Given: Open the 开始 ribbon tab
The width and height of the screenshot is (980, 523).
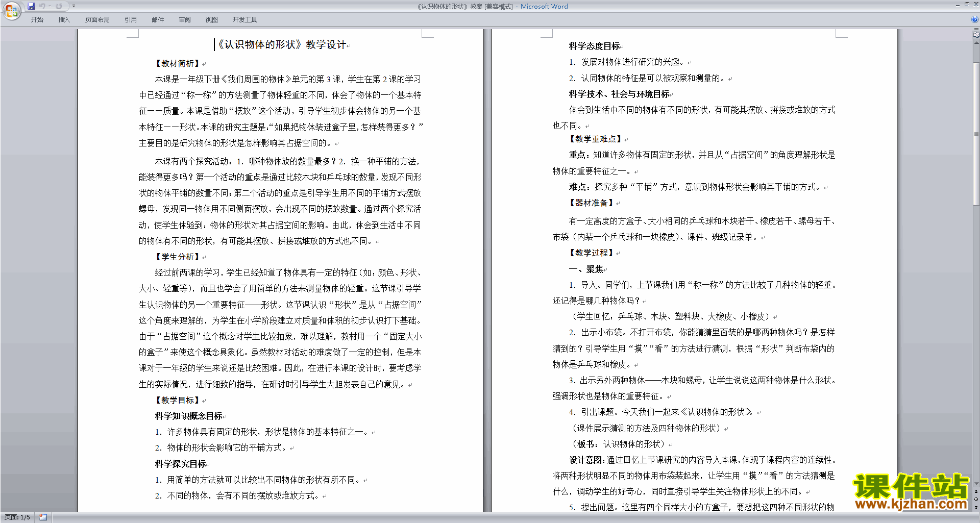Looking at the screenshot, I should coord(37,20).
